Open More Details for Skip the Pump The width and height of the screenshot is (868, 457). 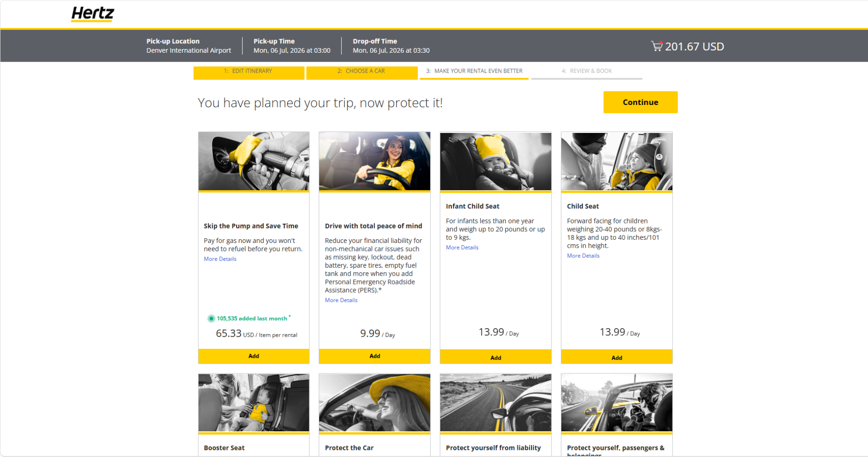[x=220, y=259]
